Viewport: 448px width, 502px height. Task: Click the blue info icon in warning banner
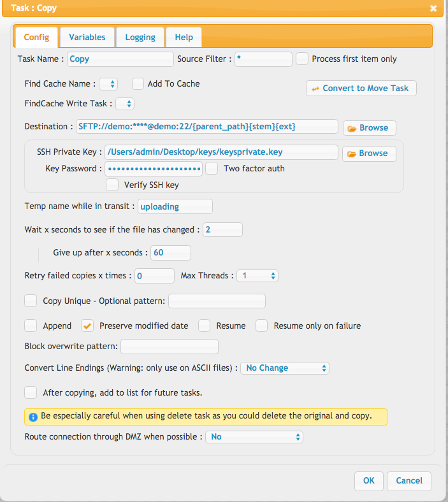[x=33, y=417]
